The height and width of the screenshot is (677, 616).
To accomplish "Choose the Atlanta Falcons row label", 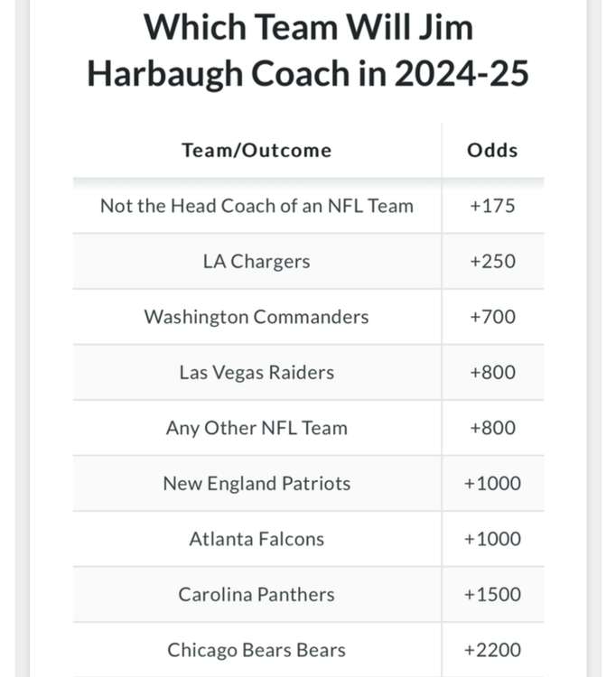I will coord(257,539).
